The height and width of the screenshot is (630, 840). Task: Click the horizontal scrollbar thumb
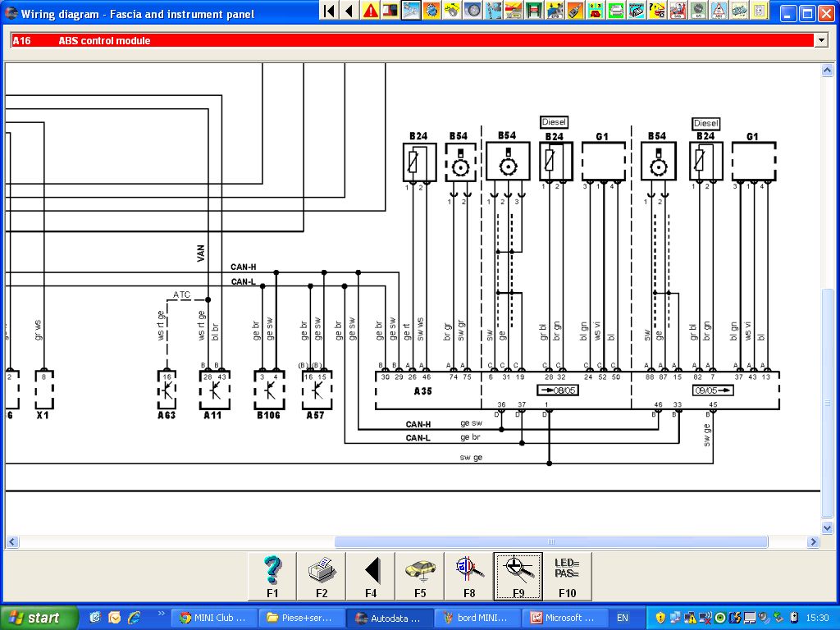[x=551, y=542]
